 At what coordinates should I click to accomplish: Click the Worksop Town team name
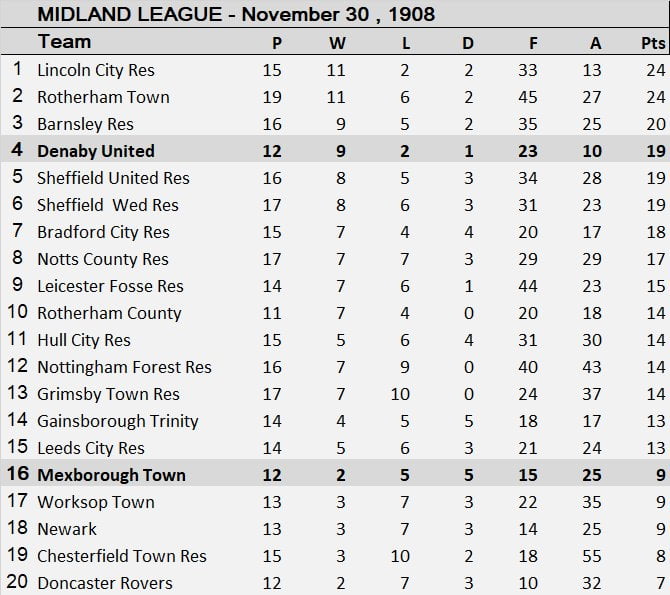tap(96, 502)
